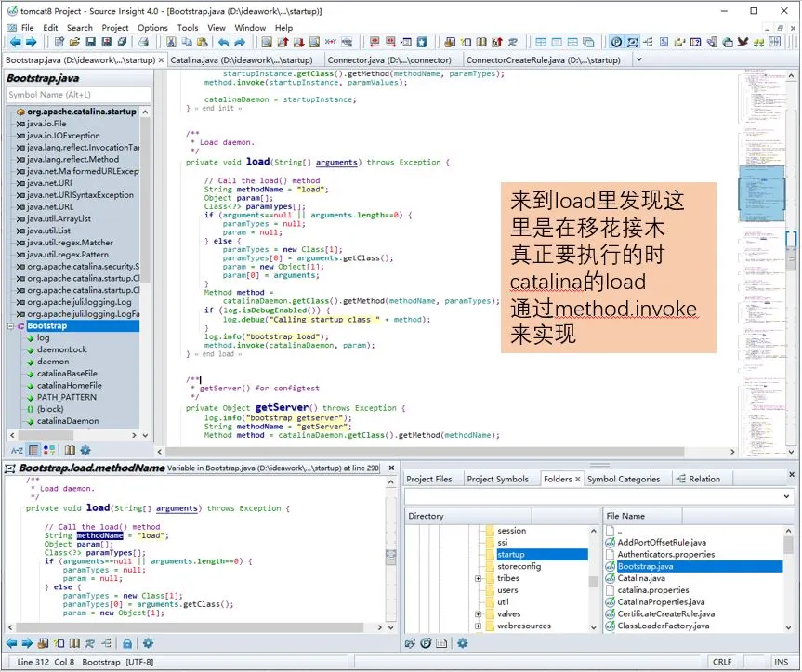
Task: Toggle symbol type filter colored dots icon
Action: click(49, 450)
